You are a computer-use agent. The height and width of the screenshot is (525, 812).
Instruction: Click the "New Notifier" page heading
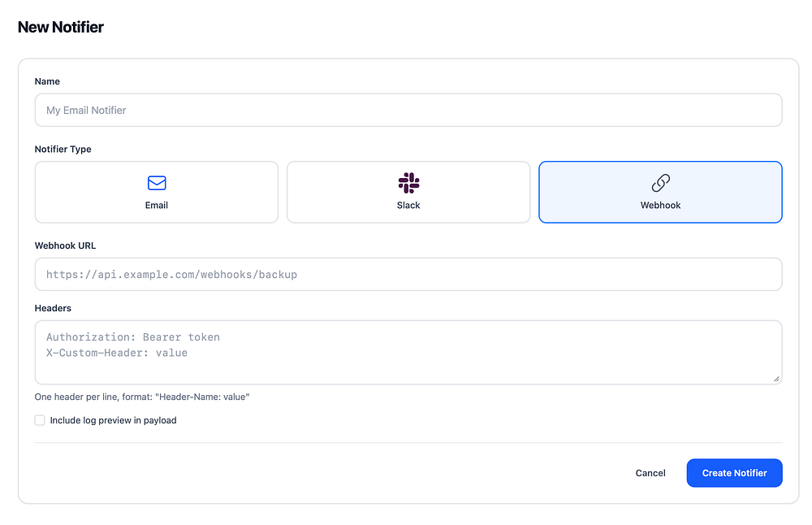pyautogui.click(x=61, y=28)
